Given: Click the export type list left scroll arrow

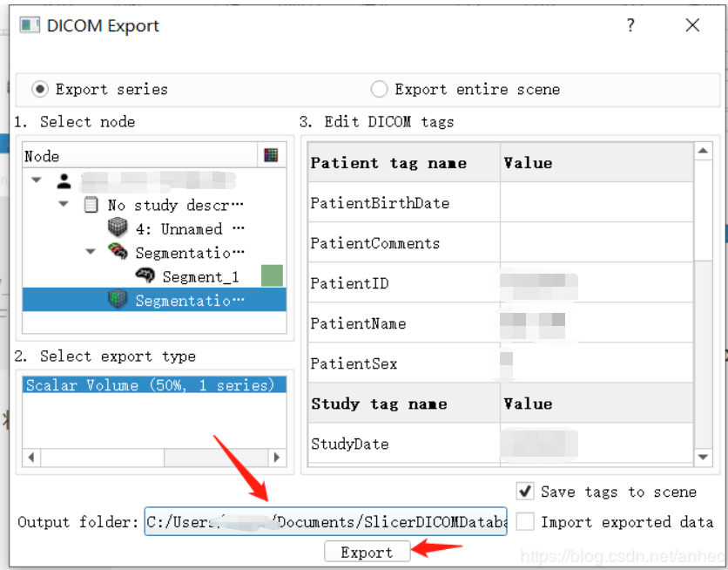Looking at the screenshot, I should coord(31,458).
